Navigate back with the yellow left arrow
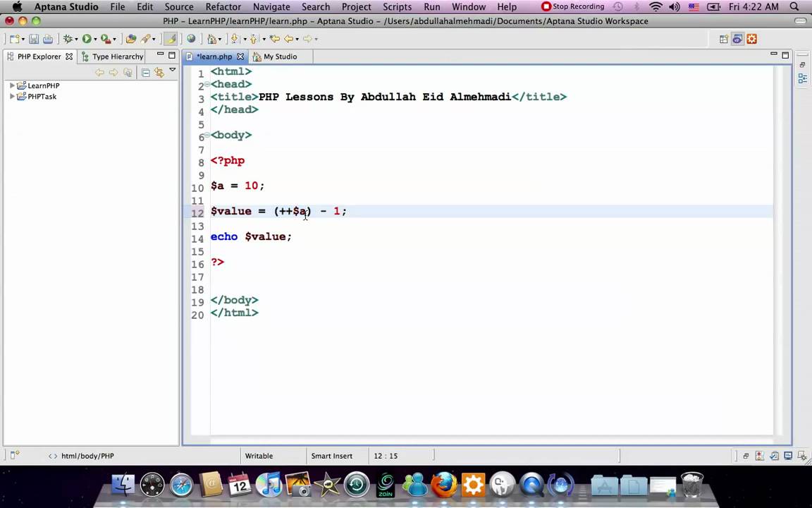Screen dimensions: 812x508 point(288,39)
